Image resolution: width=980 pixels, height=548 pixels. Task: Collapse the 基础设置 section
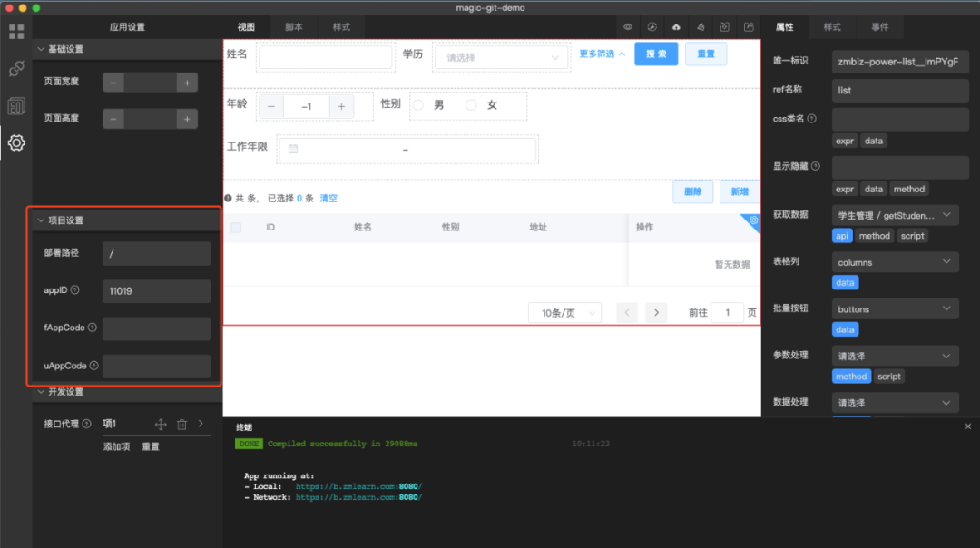pyautogui.click(x=41, y=49)
